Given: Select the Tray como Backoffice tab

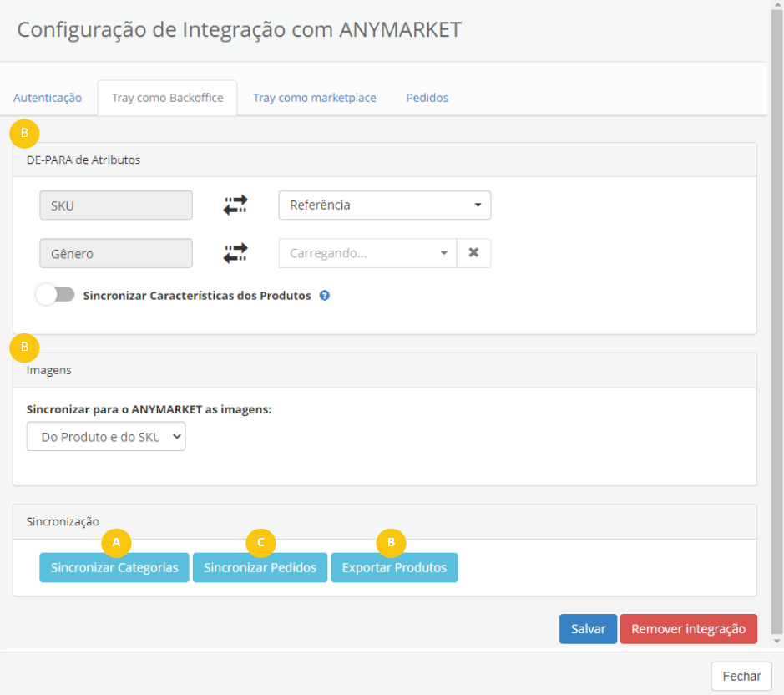Looking at the screenshot, I should (x=168, y=98).
